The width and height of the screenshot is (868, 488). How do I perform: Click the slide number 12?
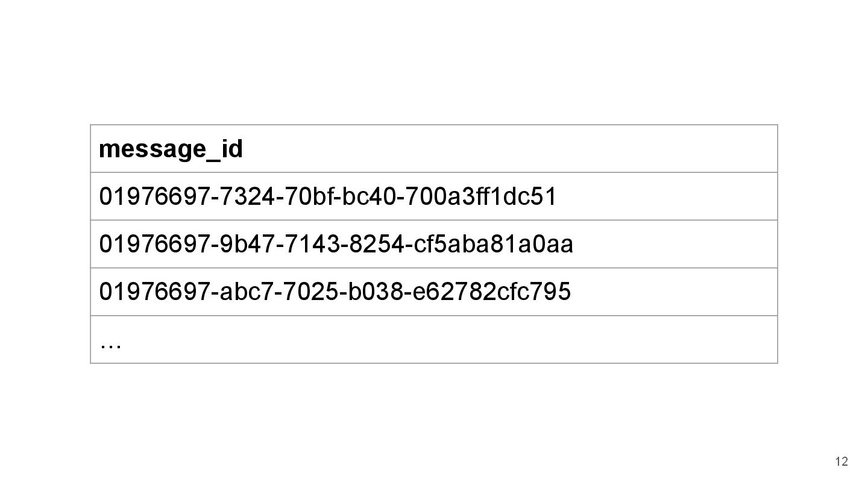click(841, 462)
